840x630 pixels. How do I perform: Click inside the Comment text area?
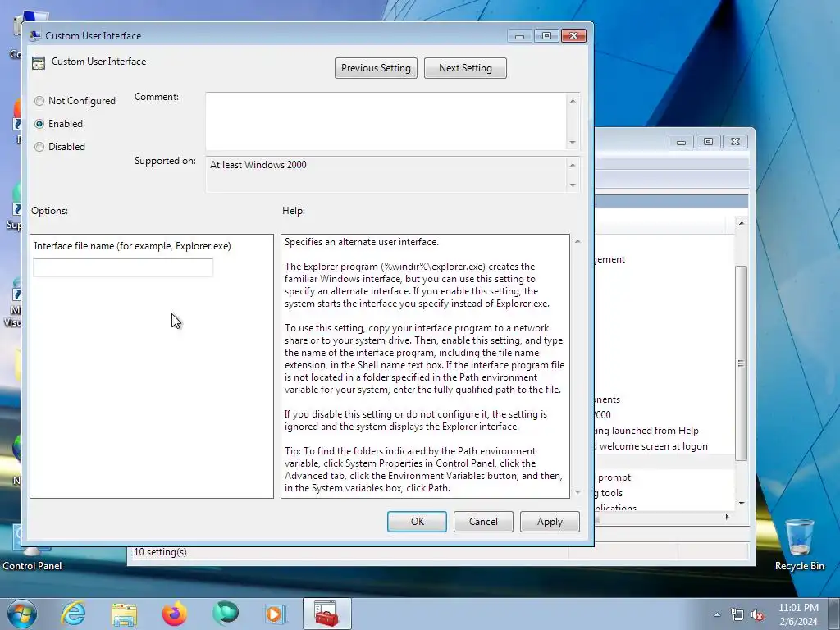click(386, 121)
